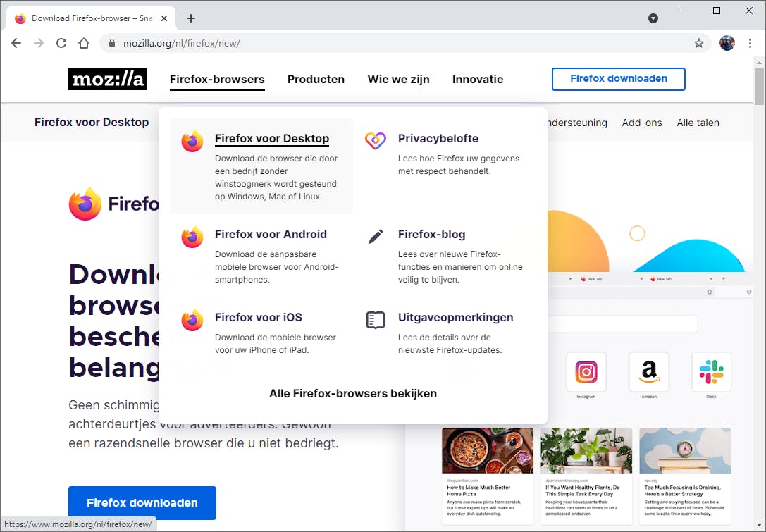Screen dimensions: 766x532
Task: Click the pizza article thumbnail
Action: (x=488, y=450)
